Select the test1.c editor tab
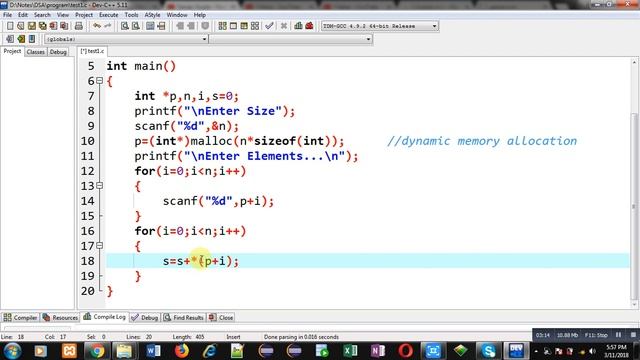This screenshot has height=360, width=640. tap(92, 51)
